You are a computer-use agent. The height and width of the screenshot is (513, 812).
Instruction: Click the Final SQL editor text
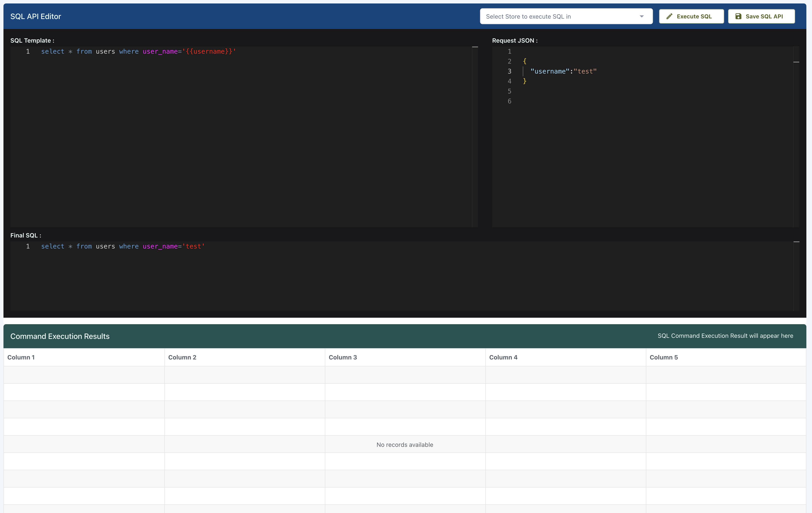point(123,246)
